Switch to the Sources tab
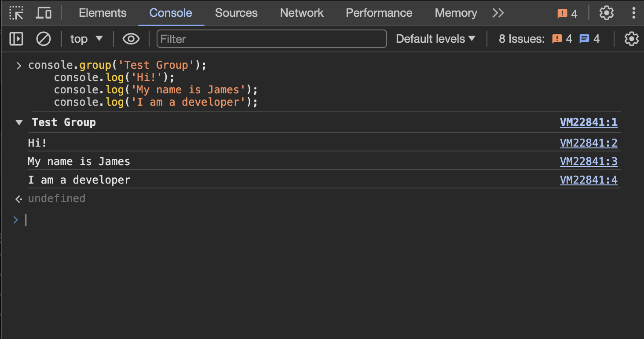This screenshot has height=339, width=644. [x=236, y=13]
